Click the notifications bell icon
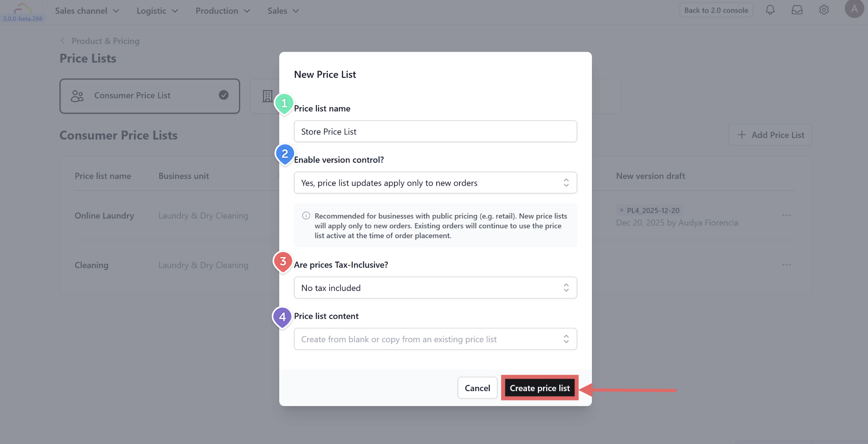The image size is (868, 444). pyautogui.click(x=770, y=10)
